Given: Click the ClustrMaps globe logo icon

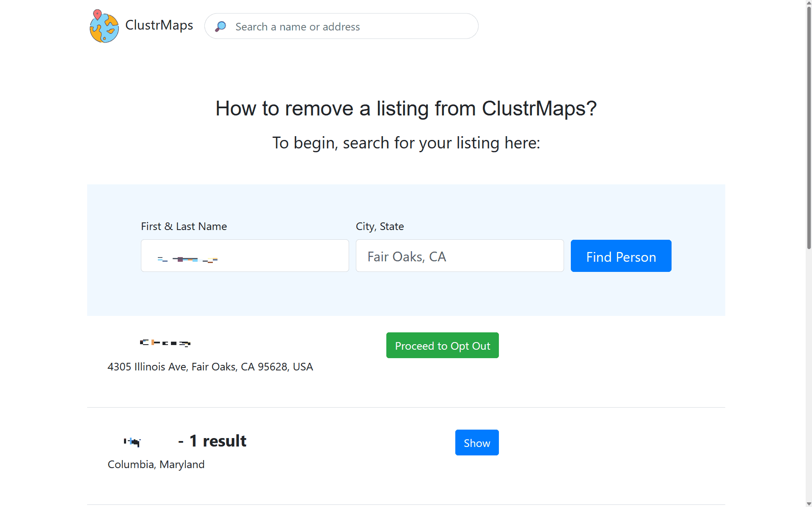Looking at the screenshot, I should (104, 27).
